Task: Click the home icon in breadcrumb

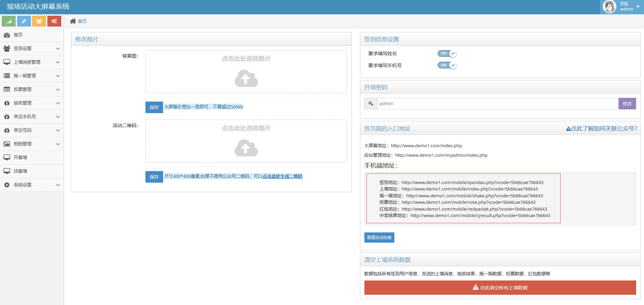Action: pos(73,21)
